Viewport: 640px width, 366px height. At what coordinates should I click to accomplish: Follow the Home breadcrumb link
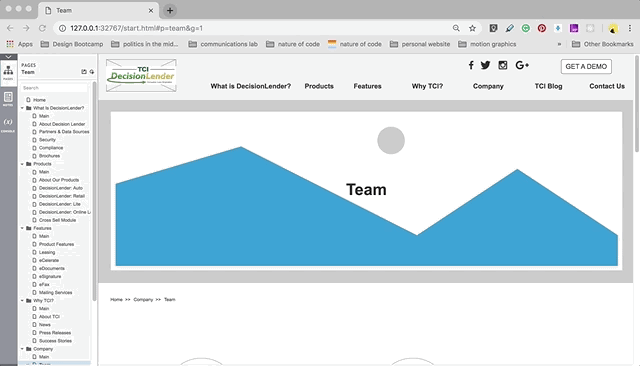[x=116, y=299]
